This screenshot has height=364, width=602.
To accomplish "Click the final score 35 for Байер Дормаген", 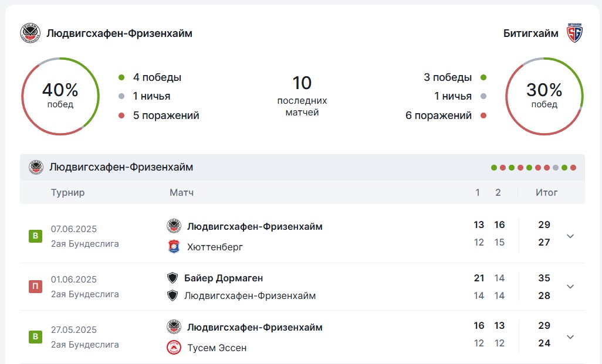I will click(544, 278).
